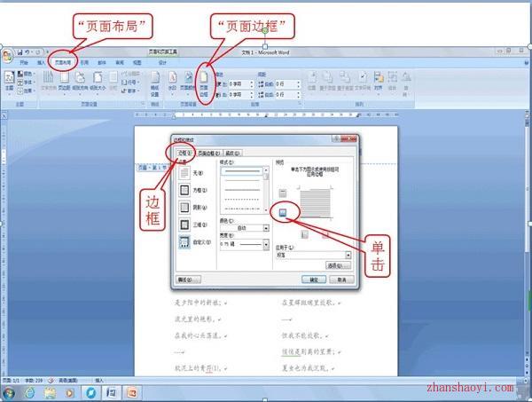The height and width of the screenshot is (402, 532).
Task: Select the 无 (none) border setting icon
Action: pyautogui.click(x=184, y=173)
